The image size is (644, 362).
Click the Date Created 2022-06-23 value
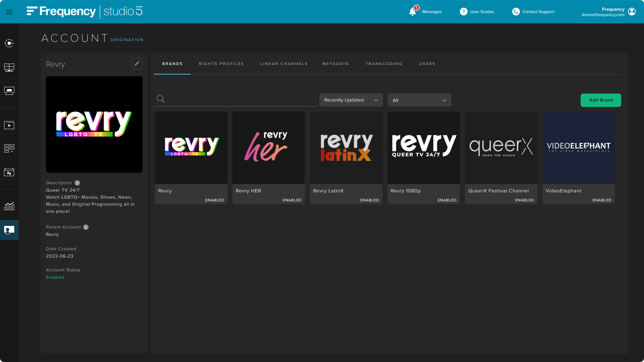59,256
